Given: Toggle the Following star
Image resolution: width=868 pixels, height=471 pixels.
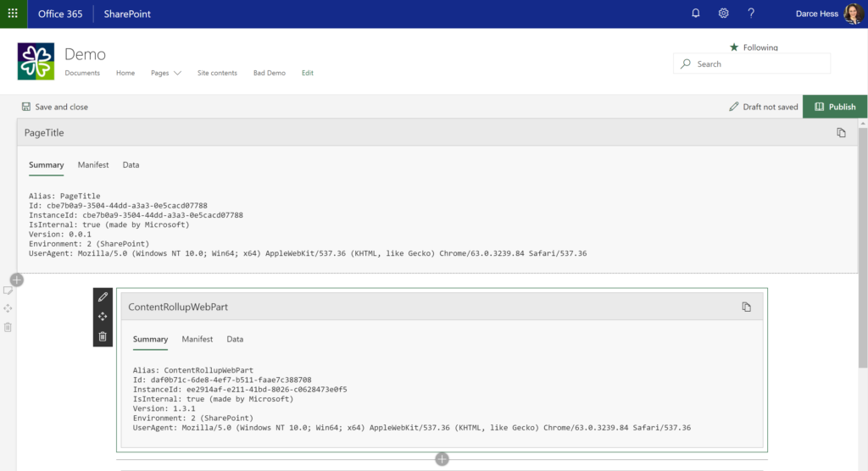Looking at the screenshot, I should tap(734, 47).
